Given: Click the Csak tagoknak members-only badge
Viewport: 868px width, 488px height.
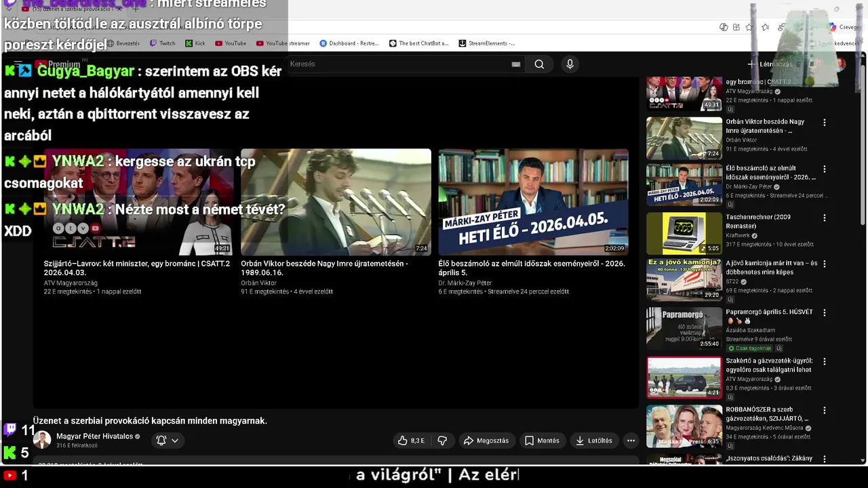Looking at the screenshot, I should pos(751,348).
